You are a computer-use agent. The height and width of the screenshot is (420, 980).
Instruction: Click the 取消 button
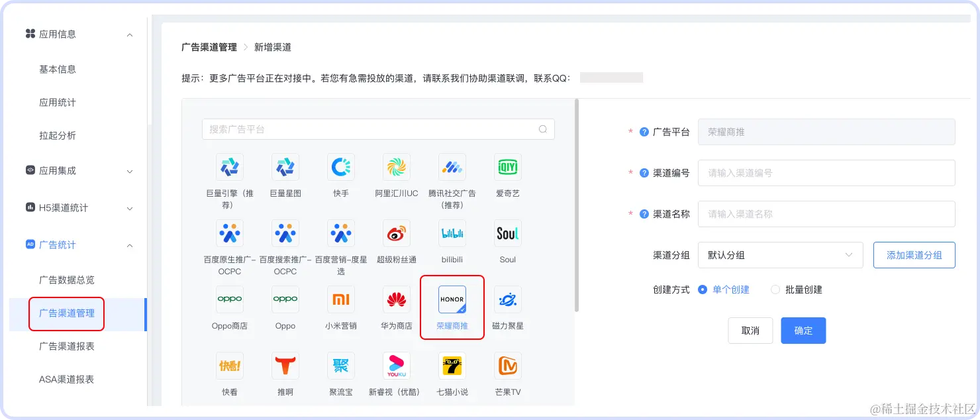[750, 331]
